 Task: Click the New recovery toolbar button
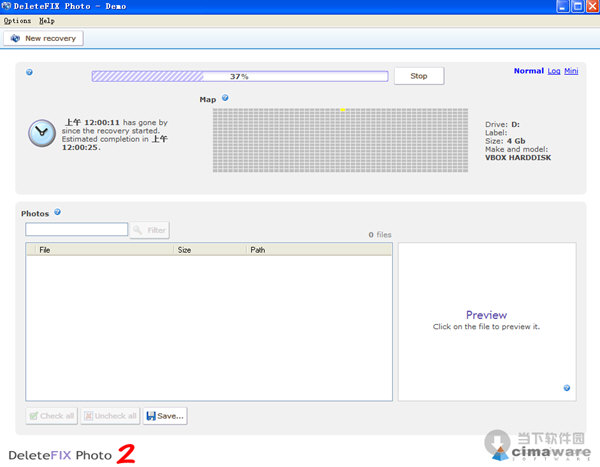tap(43, 38)
